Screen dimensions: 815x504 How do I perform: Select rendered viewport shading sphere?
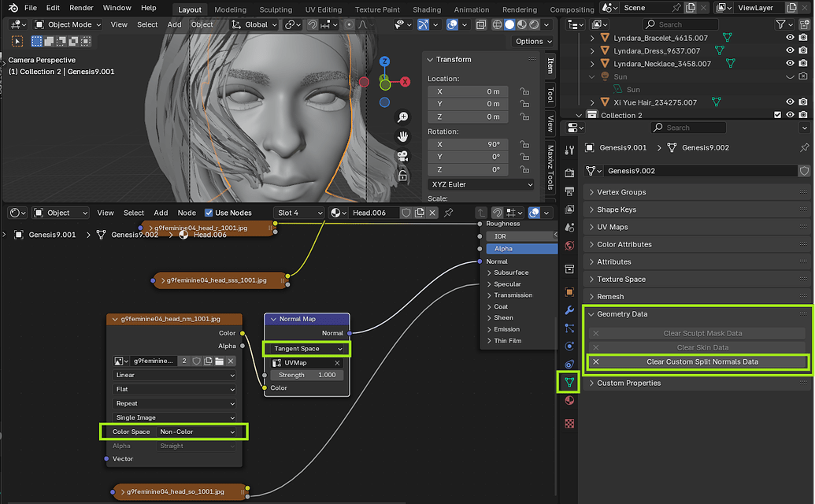point(534,24)
